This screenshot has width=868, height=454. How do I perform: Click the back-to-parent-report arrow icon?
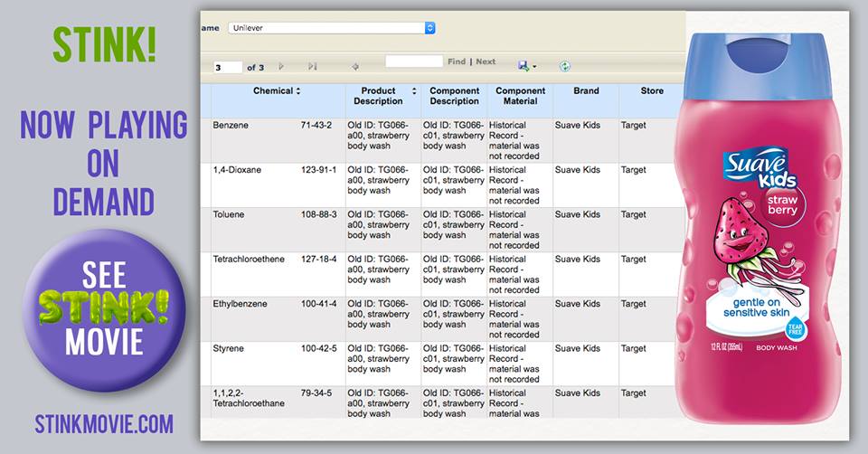(354, 66)
